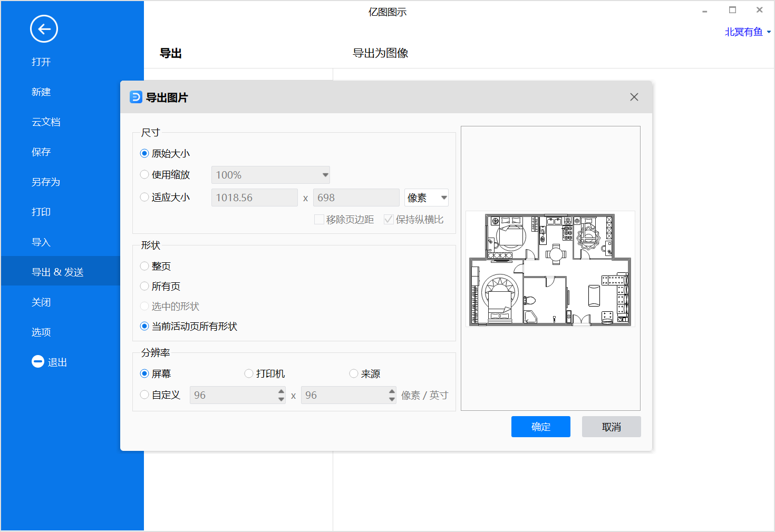Choose 屏幕 resolution radio button

pyautogui.click(x=144, y=373)
